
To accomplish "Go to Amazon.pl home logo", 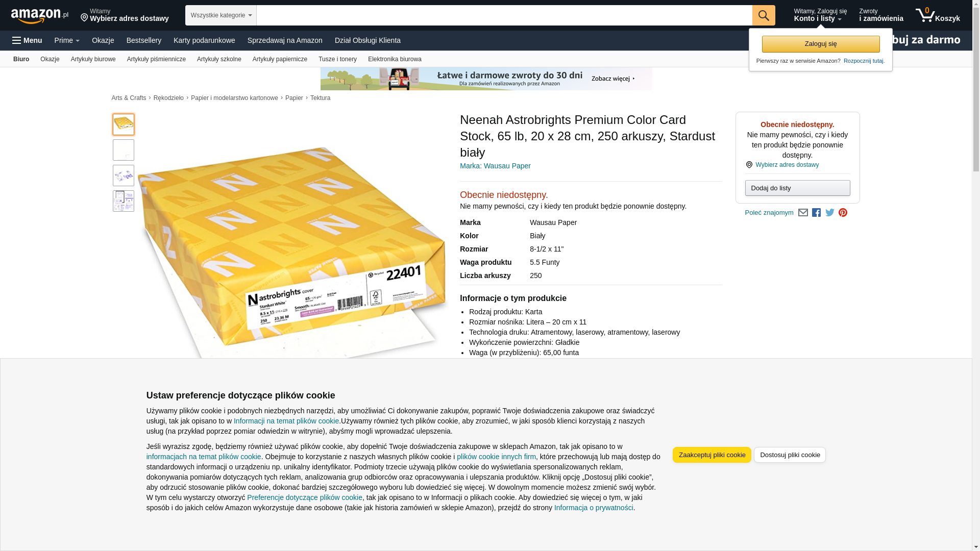I will (40, 16).
